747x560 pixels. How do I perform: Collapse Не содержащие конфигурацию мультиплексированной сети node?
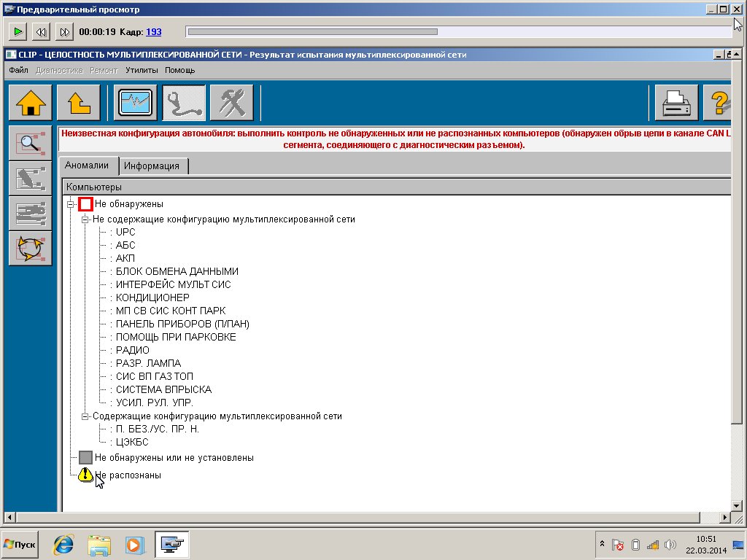coord(85,219)
